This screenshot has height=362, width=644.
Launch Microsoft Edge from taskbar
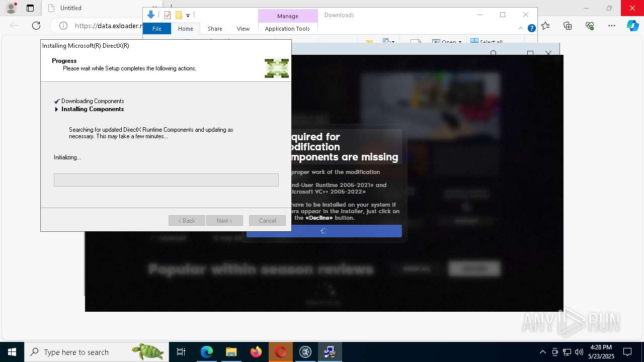[207, 352]
